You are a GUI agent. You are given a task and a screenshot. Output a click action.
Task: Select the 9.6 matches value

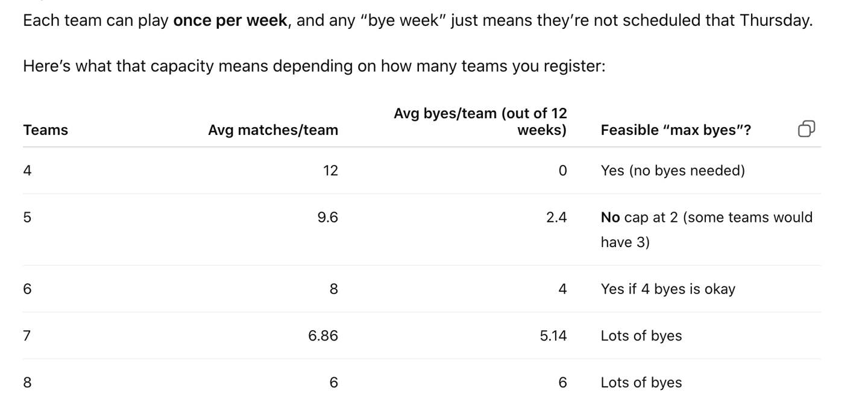pos(328,218)
